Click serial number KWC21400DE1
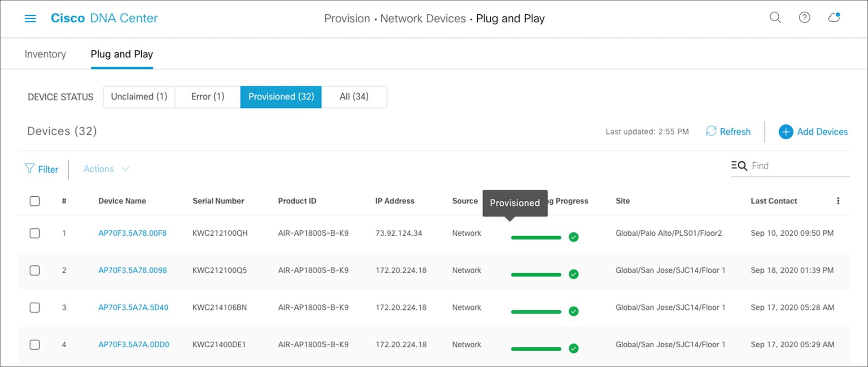868x367 pixels. coord(219,345)
